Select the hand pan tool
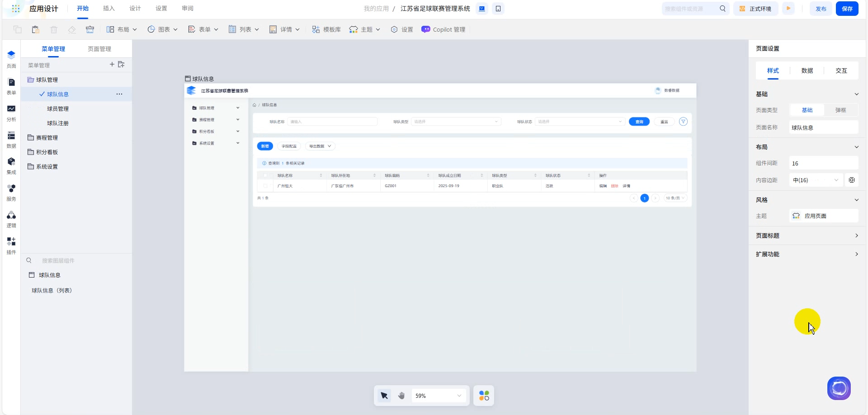The width and height of the screenshot is (868, 415). point(401,396)
